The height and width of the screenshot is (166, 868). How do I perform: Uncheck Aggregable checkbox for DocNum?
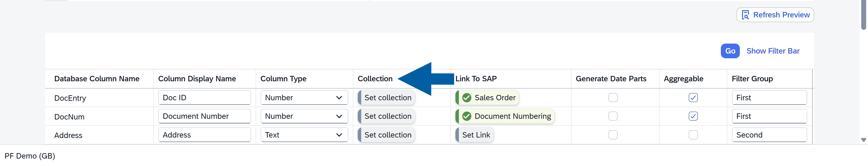[693, 116]
